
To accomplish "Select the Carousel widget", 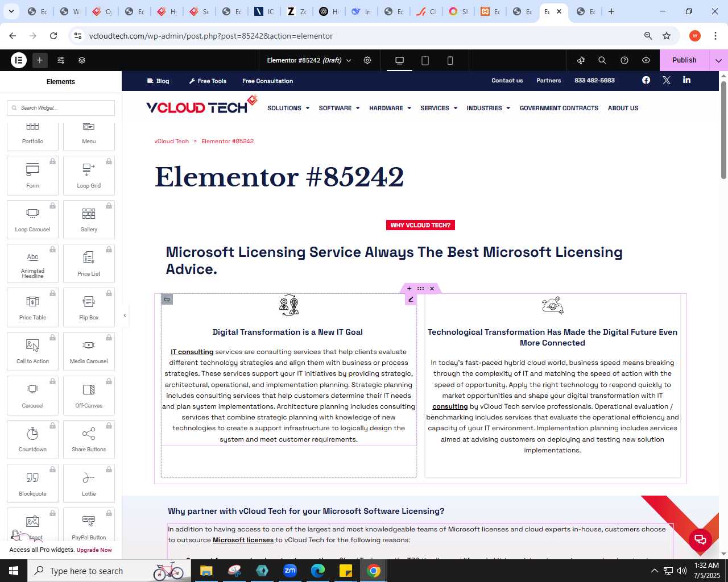I will [32, 396].
